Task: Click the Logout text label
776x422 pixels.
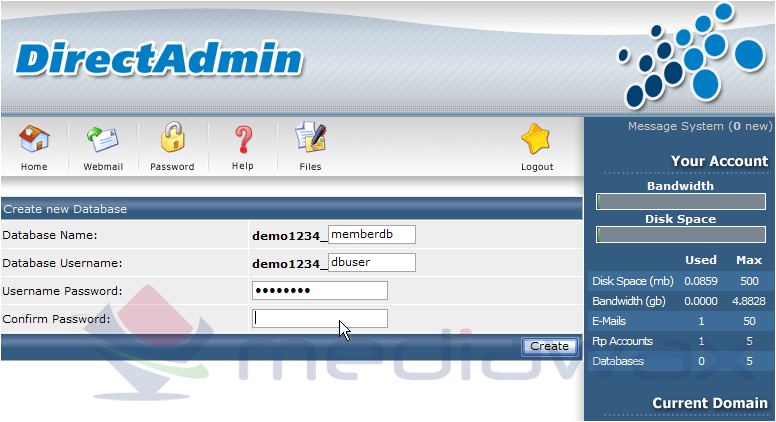Action: [537, 167]
